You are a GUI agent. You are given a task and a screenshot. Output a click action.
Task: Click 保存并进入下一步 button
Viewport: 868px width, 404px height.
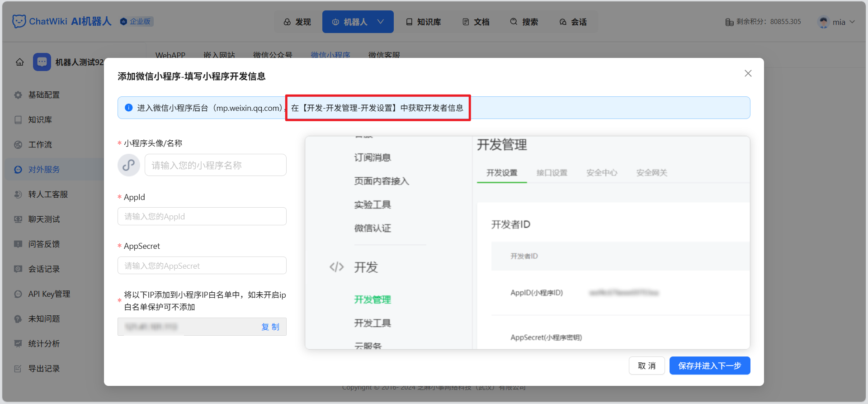pyautogui.click(x=710, y=366)
